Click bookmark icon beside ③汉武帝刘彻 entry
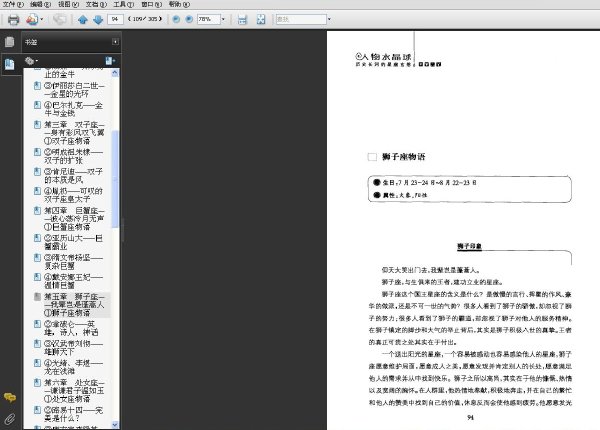The height and width of the screenshot is (430, 600). coord(37,343)
